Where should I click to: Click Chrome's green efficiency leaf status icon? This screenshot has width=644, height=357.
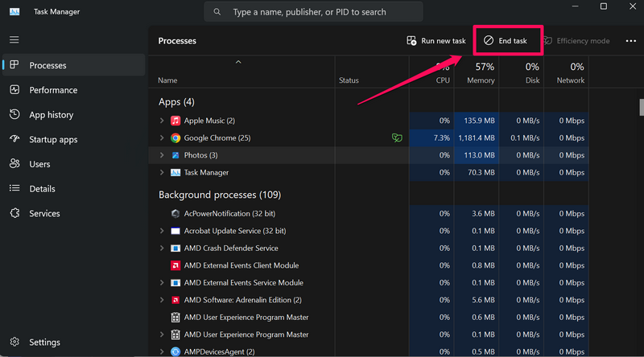click(x=396, y=138)
